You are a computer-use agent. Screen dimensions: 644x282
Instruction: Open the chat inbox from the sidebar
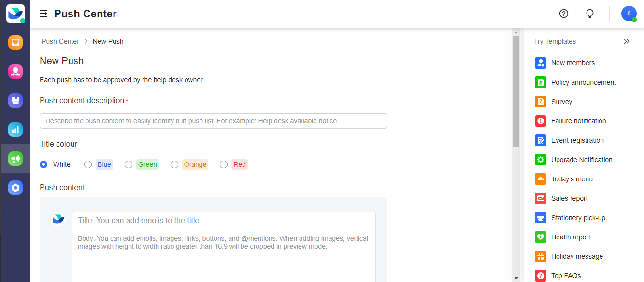tap(15, 43)
